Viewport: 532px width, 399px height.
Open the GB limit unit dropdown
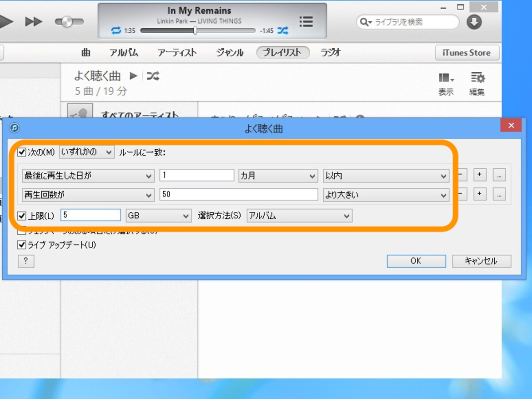(158, 216)
